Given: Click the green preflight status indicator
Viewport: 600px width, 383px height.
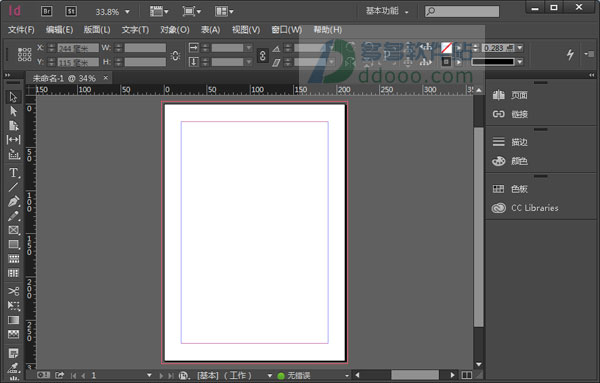Looking at the screenshot, I should pos(281,376).
